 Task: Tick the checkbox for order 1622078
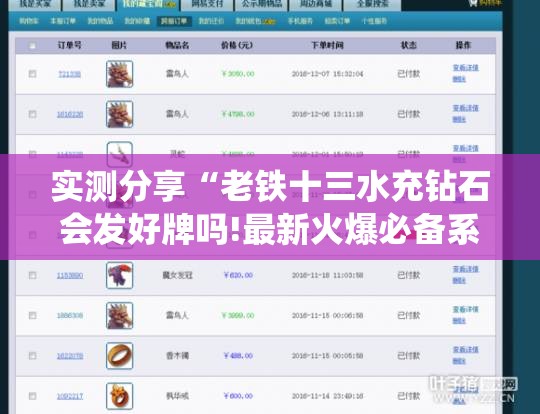coord(32,356)
